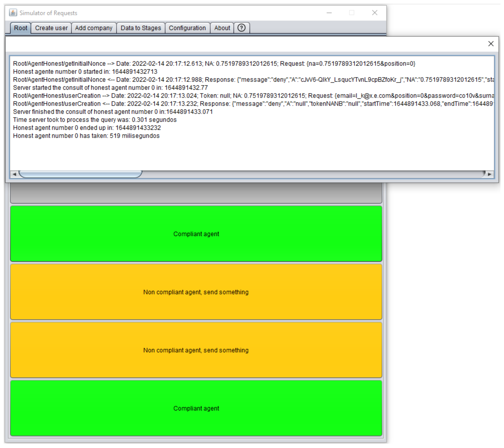Click the first green Compliant agent button

tap(196, 234)
